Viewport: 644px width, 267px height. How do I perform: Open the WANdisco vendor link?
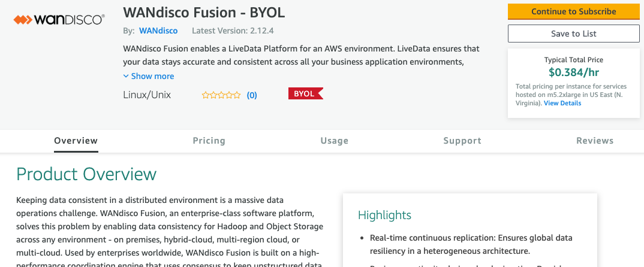[x=158, y=31]
